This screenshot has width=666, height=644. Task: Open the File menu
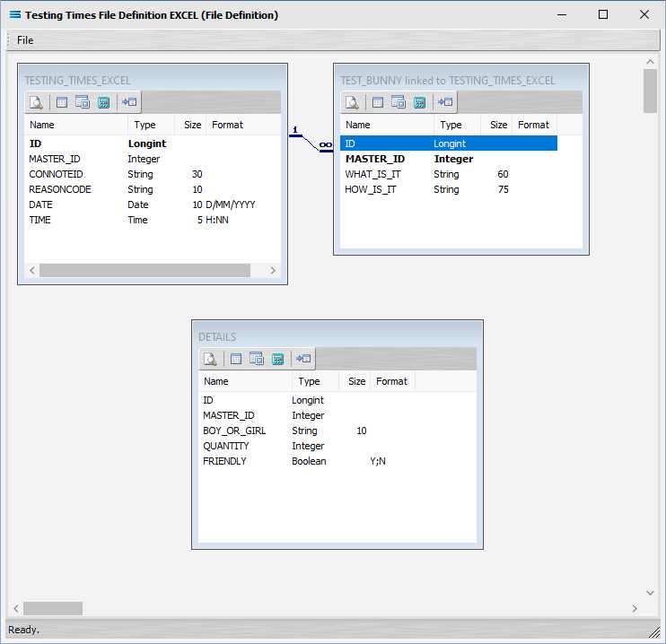tap(25, 40)
